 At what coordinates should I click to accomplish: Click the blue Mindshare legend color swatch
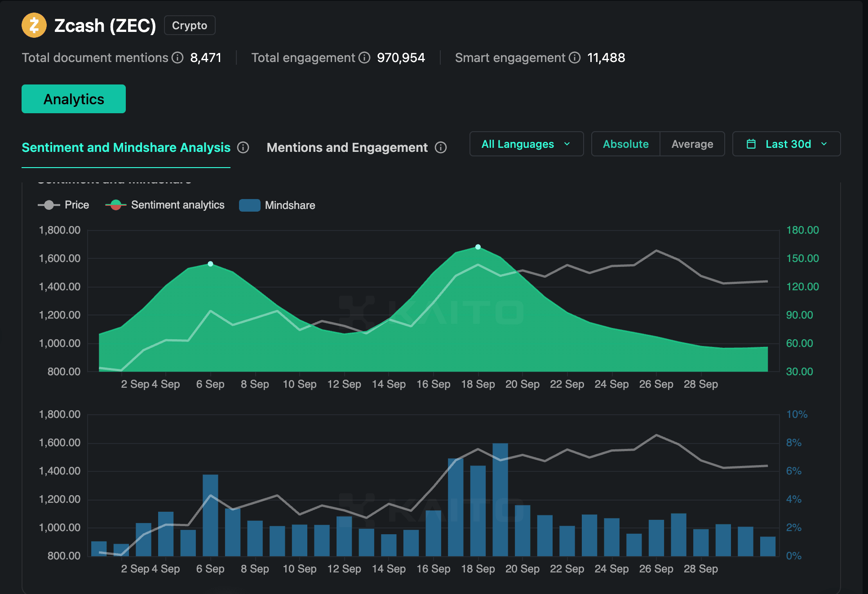tap(250, 205)
